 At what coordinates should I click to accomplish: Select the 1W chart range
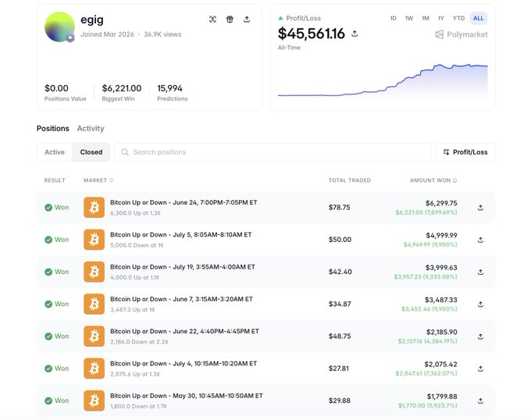tap(409, 18)
